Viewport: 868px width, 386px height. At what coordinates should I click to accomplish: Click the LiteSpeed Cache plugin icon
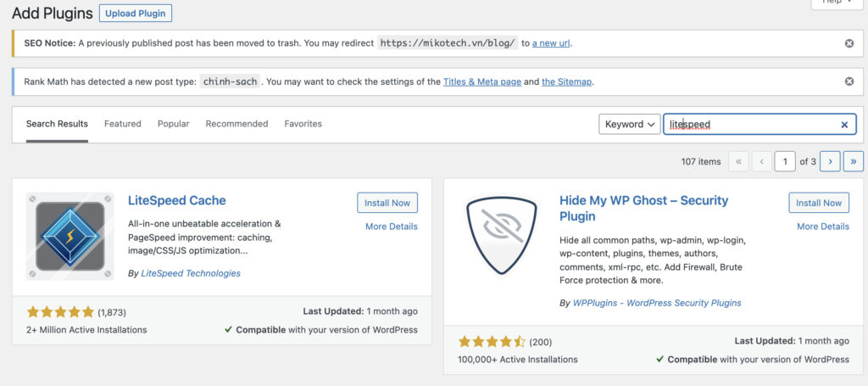pos(70,236)
